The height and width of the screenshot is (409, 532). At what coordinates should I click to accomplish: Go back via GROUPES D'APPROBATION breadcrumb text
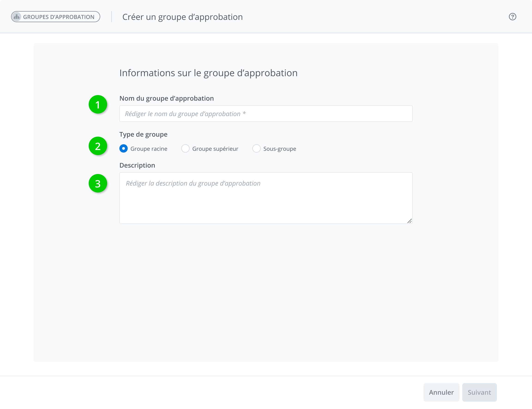tap(59, 17)
